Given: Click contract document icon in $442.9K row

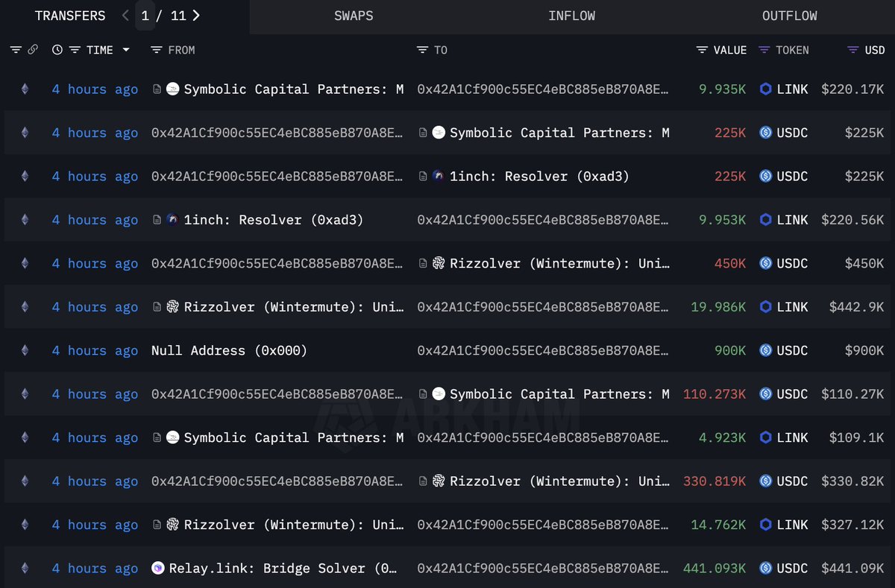Looking at the screenshot, I should [157, 306].
